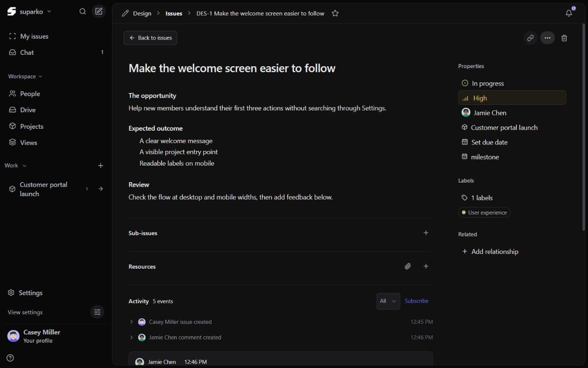588x368 pixels.
Task: Subscribe to issue activity
Action: point(417,301)
